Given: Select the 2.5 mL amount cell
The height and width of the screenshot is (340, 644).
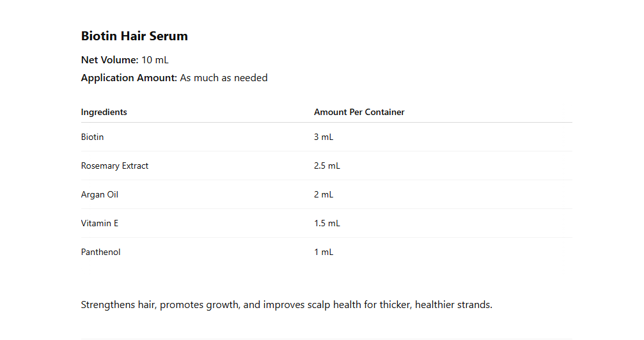Looking at the screenshot, I should (327, 166).
